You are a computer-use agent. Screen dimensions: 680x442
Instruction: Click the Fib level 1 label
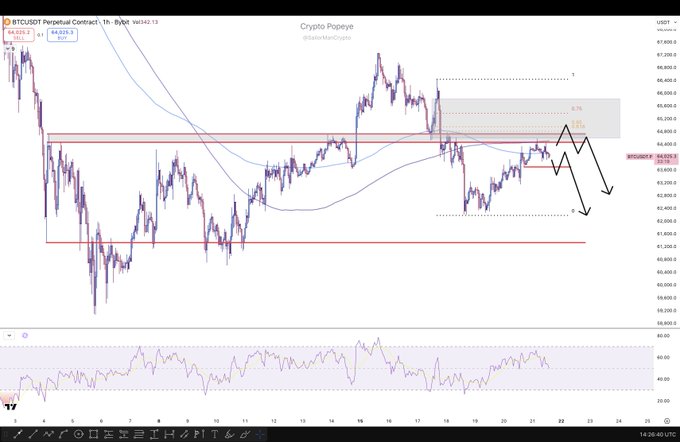click(x=573, y=75)
